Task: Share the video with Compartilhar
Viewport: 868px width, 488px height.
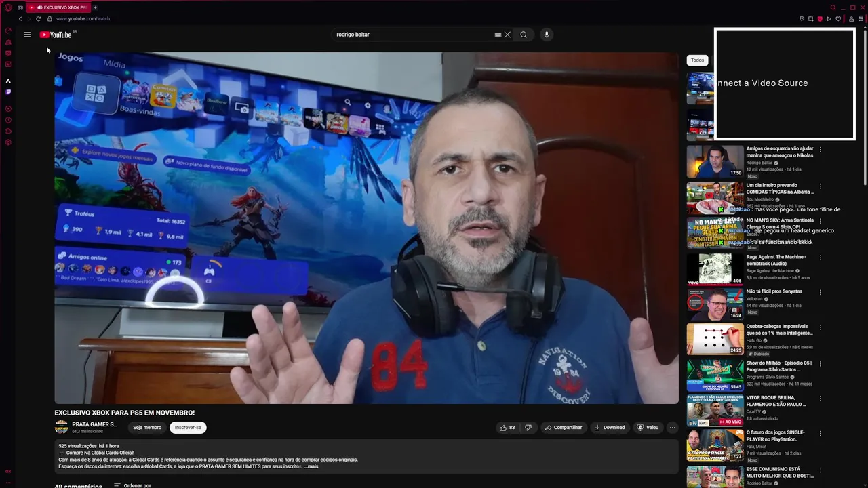Action: tap(563, 428)
